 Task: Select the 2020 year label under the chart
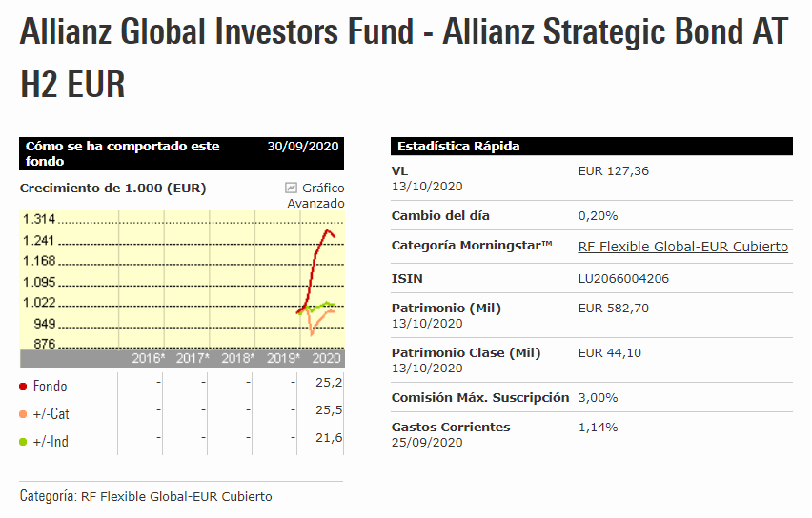[x=327, y=359]
